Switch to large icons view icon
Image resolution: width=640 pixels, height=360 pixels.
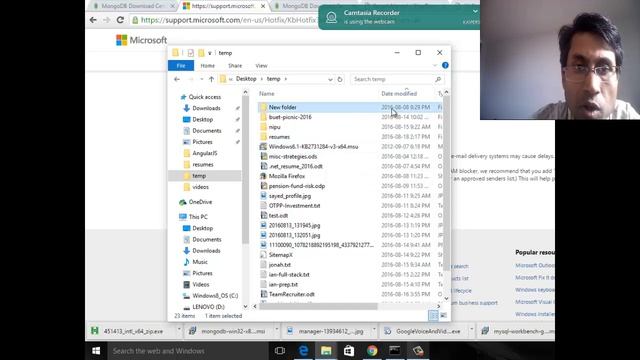point(443,315)
